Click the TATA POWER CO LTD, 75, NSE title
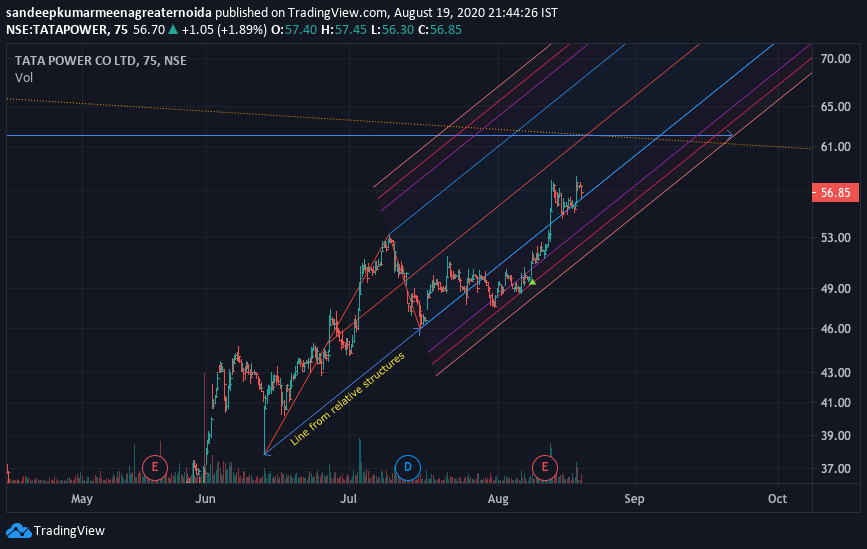 (101, 61)
